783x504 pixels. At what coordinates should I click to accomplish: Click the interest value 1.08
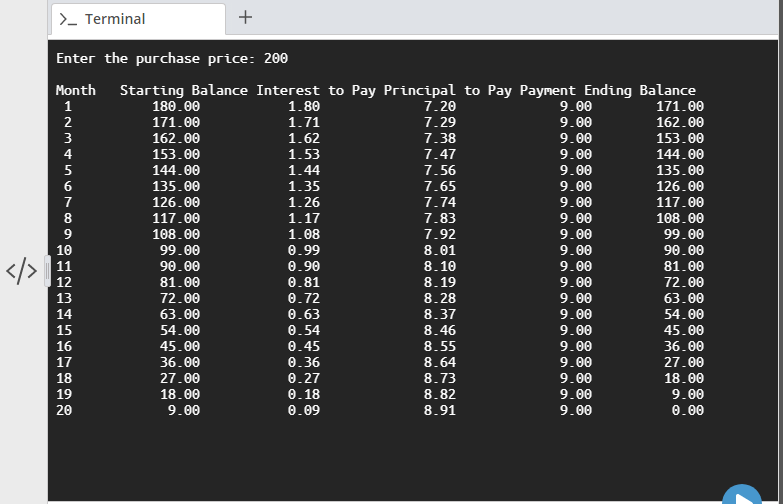click(x=304, y=234)
